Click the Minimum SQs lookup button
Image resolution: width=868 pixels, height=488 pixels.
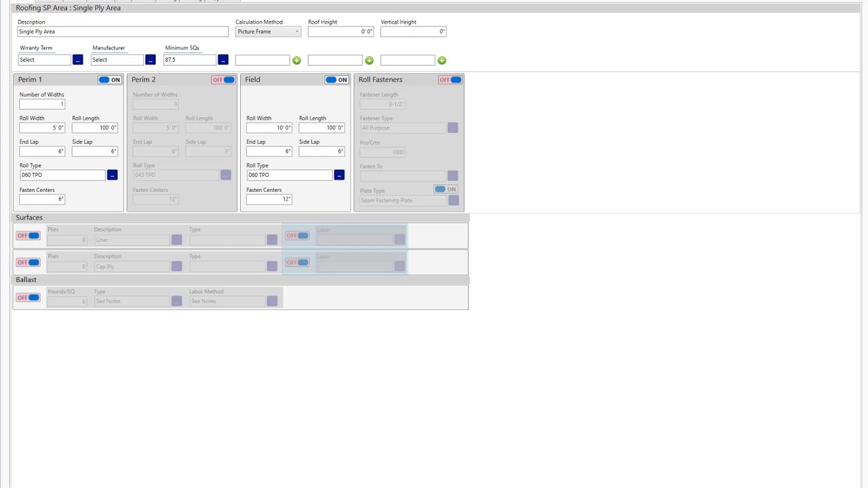click(222, 60)
